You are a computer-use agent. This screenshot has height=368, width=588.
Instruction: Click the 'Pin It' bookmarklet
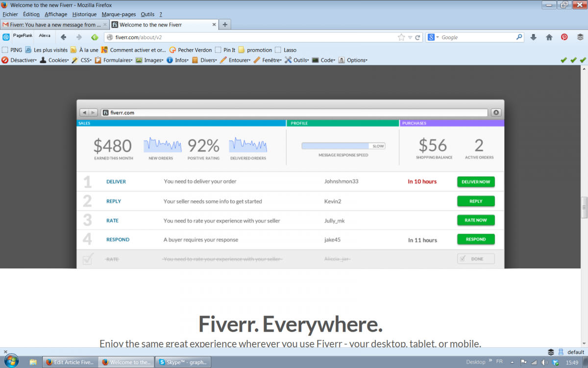[x=225, y=50]
